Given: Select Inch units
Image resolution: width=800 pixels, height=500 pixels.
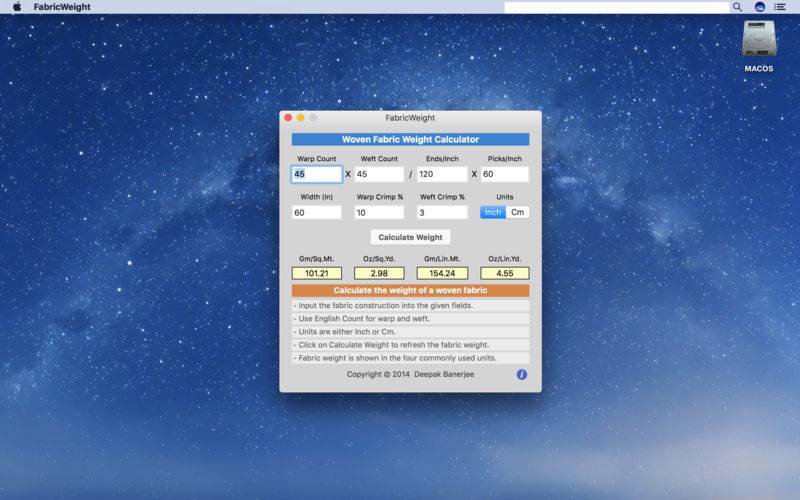Looking at the screenshot, I should 493,212.
